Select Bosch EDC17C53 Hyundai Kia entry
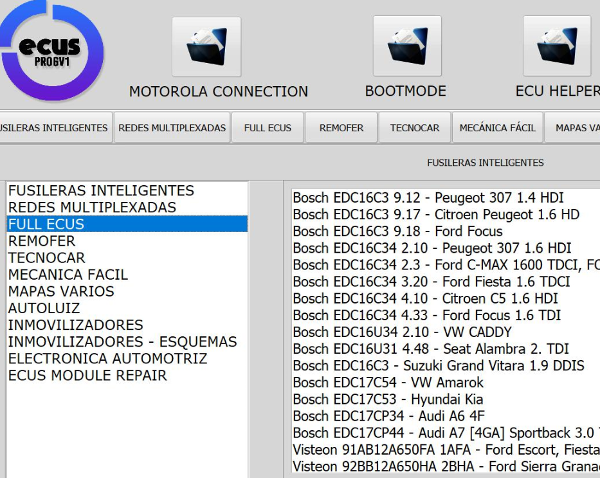Viewport: 600px width, 478px height. [x=446, y=400]
